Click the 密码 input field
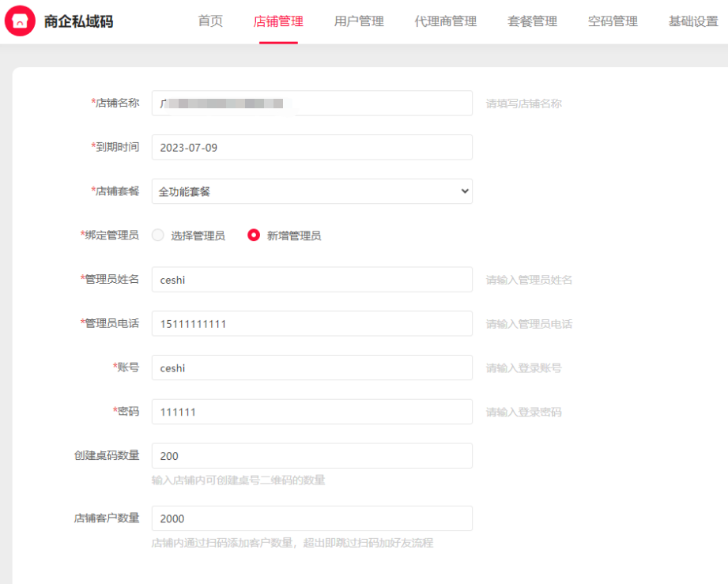This screenshot has height=584, width=728. pos(311,412)
